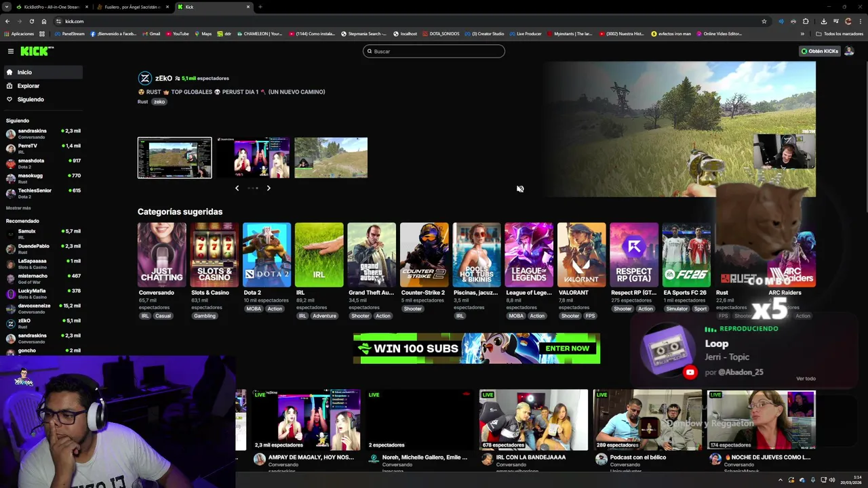This screenshot has width=868, height=488.
Task: Open the Respect RP (GTA) category card
Action: click(634, 255)
